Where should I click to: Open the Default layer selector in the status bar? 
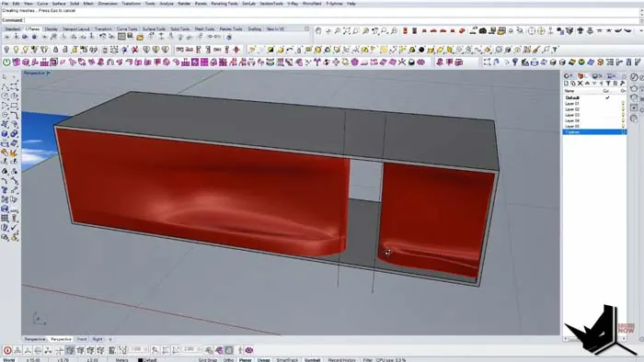click(x=150, y=360)
